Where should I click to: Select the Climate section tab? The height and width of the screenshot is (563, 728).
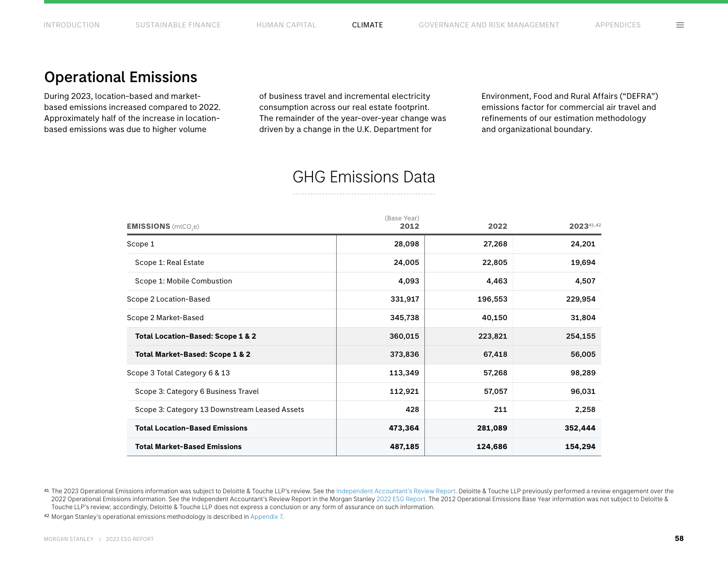pyautogui.click(x=368, y=25)
